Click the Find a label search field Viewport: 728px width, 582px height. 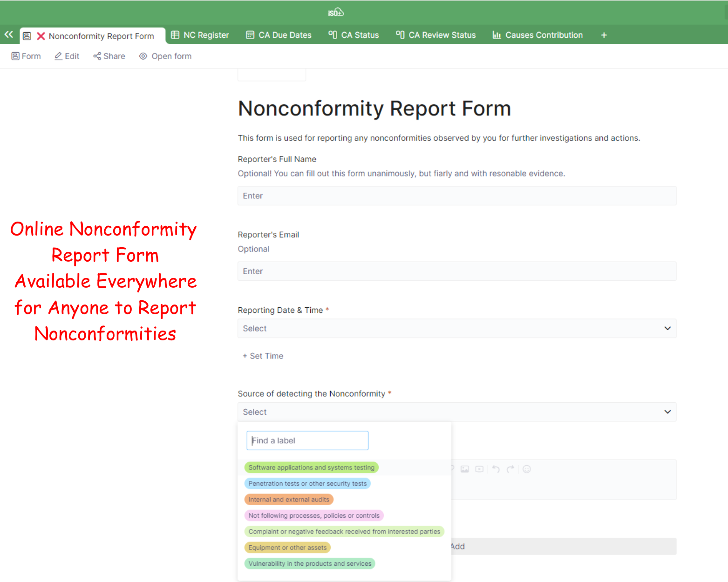pyautogui.click(x=307, y=440)
